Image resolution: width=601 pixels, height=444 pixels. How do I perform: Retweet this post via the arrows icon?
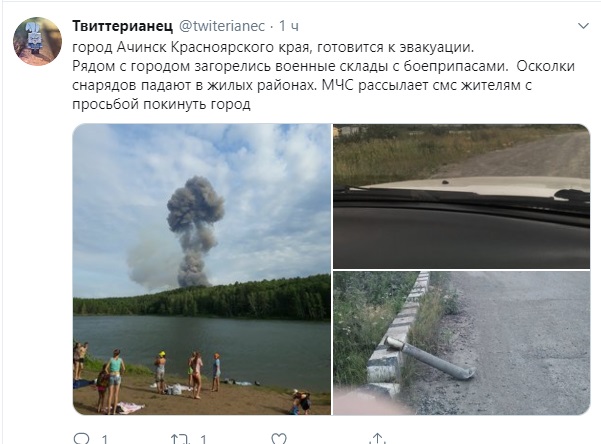(180, 439)
